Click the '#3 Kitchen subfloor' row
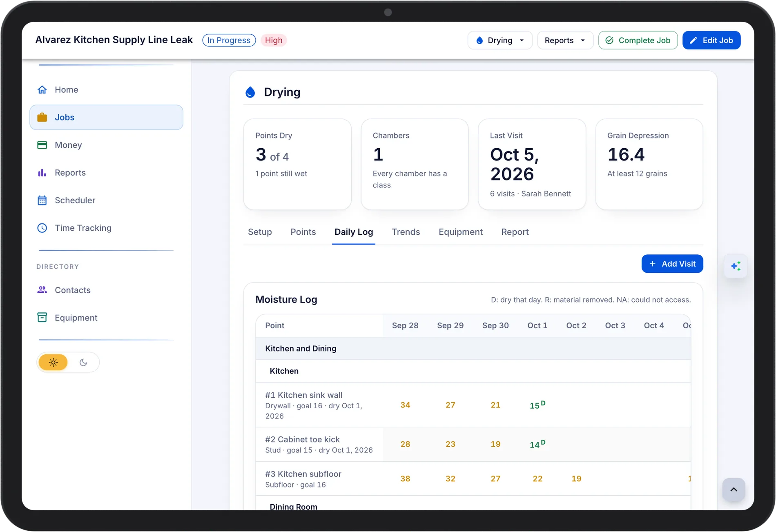Image resolution: width=776 pixels, height=532 pixels. point(473,479)
